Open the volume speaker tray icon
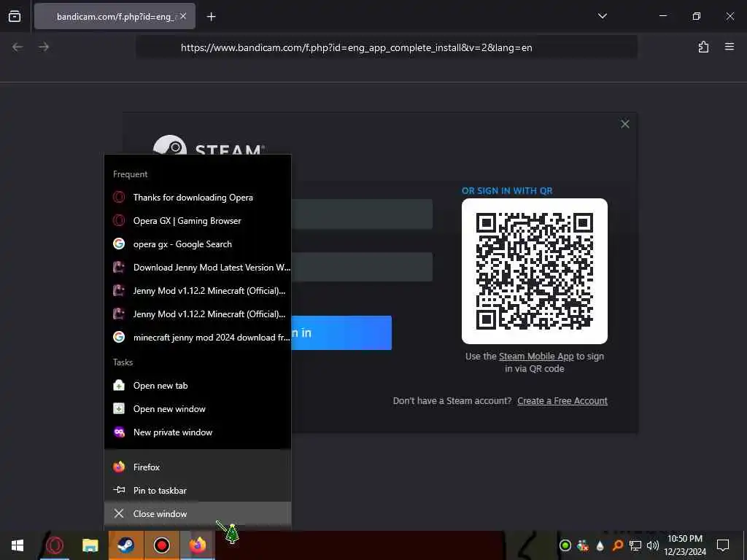This screenshot has width=747, height=560. point(653,545)
